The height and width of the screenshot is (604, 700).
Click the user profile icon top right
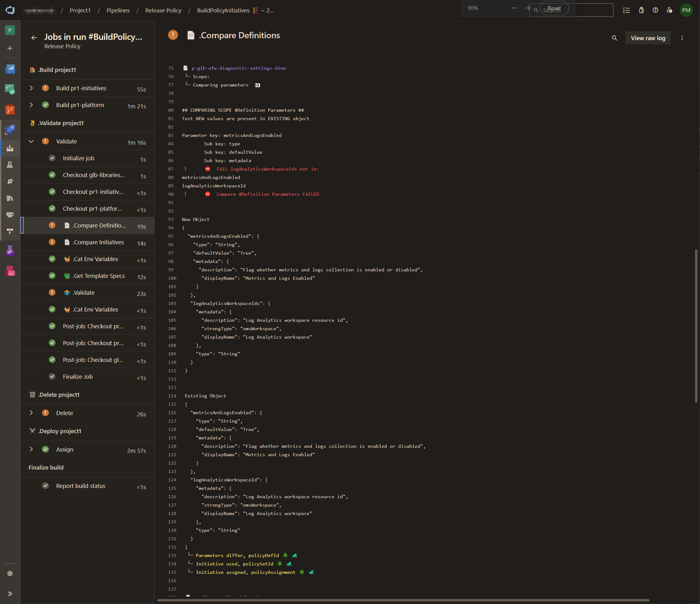[x=687, y=10]
